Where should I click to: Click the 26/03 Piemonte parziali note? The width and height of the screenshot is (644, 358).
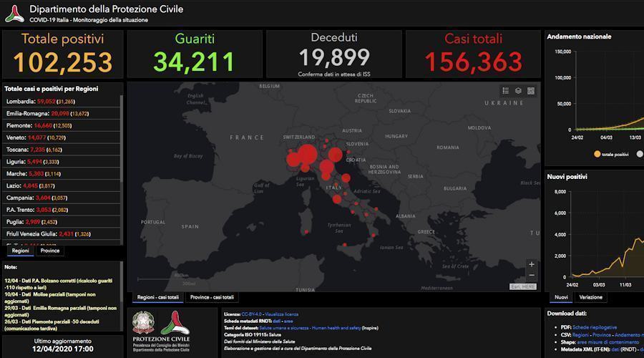(52, 325)
